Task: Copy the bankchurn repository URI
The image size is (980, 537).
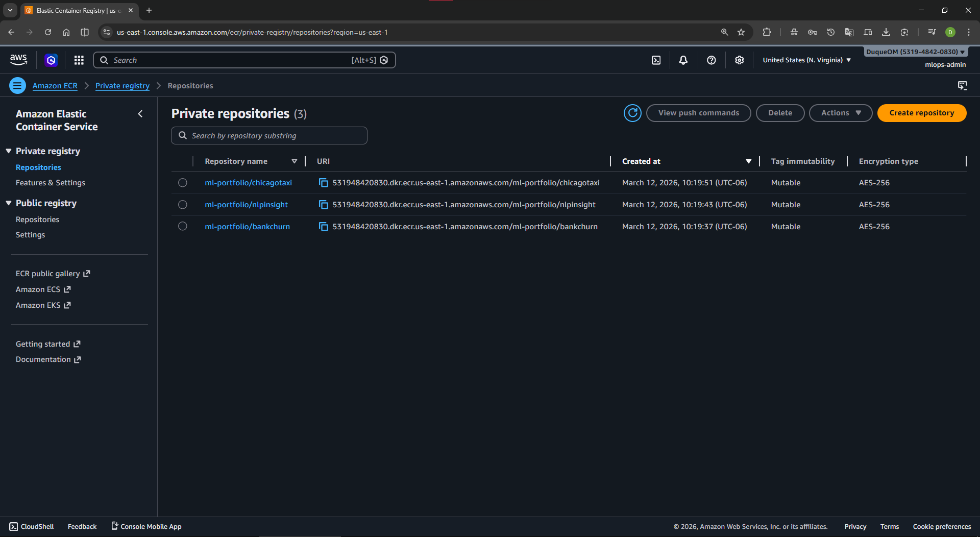Action: [323, 227]
